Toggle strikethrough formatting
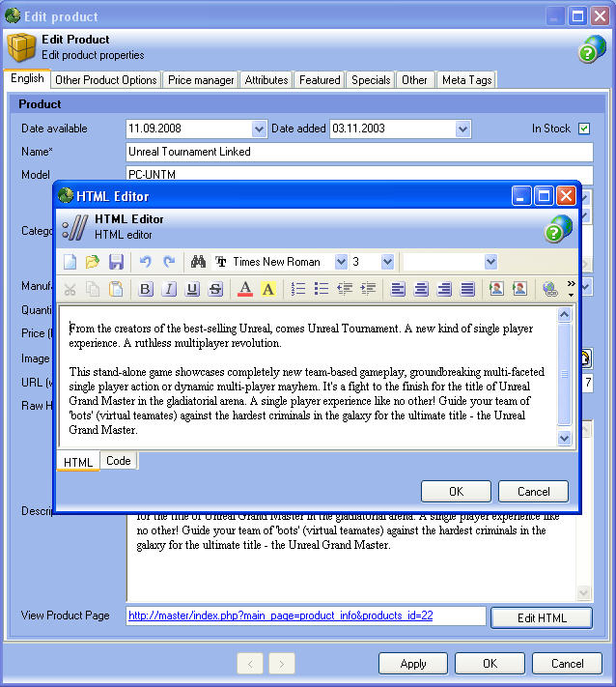The width and height of the screenshot is (616, 687). [215, 289]
